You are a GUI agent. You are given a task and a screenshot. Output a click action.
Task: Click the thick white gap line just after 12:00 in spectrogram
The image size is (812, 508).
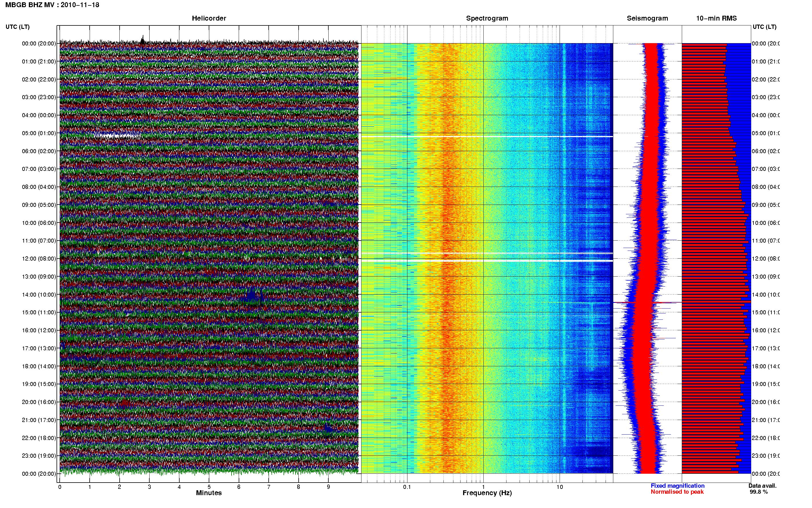[x=487, y=261]
